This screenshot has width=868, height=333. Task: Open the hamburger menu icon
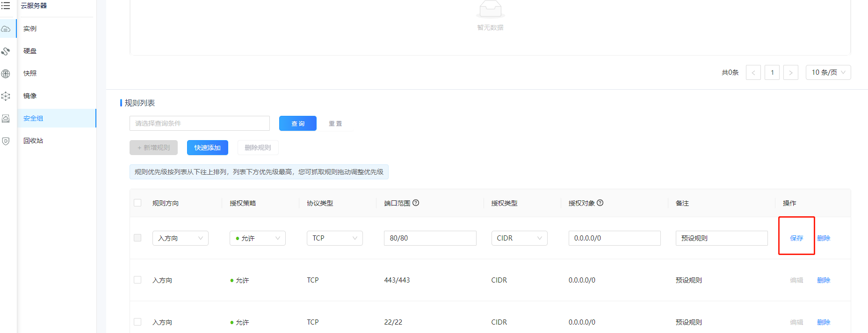tap(6, 6)
